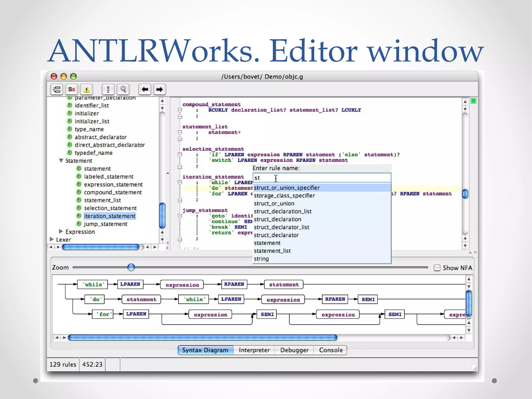The width and height of the screenshot is (532, 399).
Task: Click the P icon beside jump_statement
Action: 79,224
